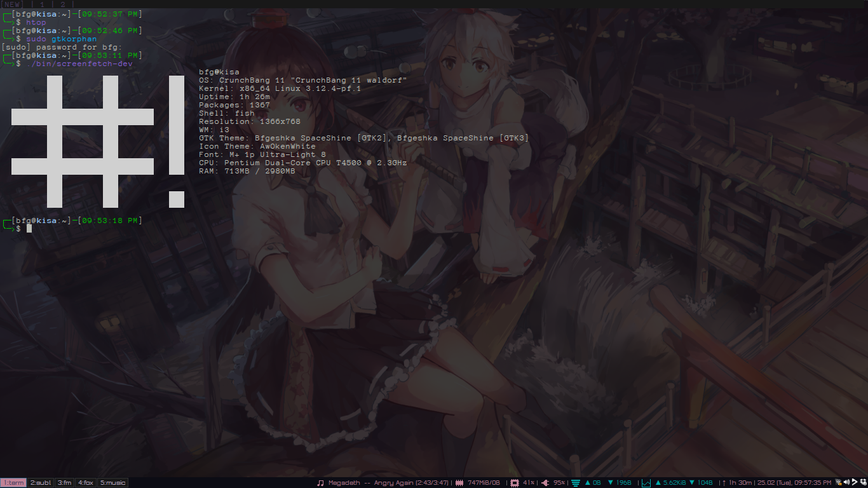The height and width of the screenshot is (488, 868).
Task: Click the 'Font: M+ 1p Ultra-Light 8' line
Action: coord(262,154)
